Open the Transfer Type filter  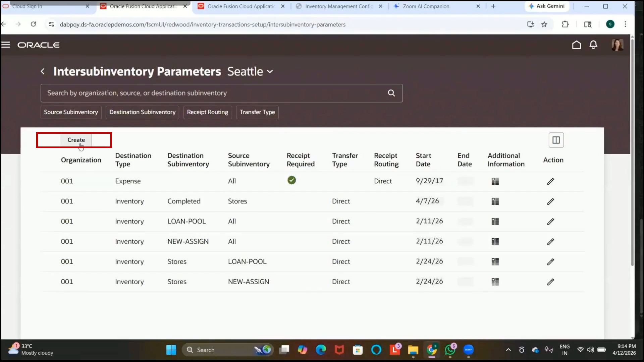pos(257,112)
